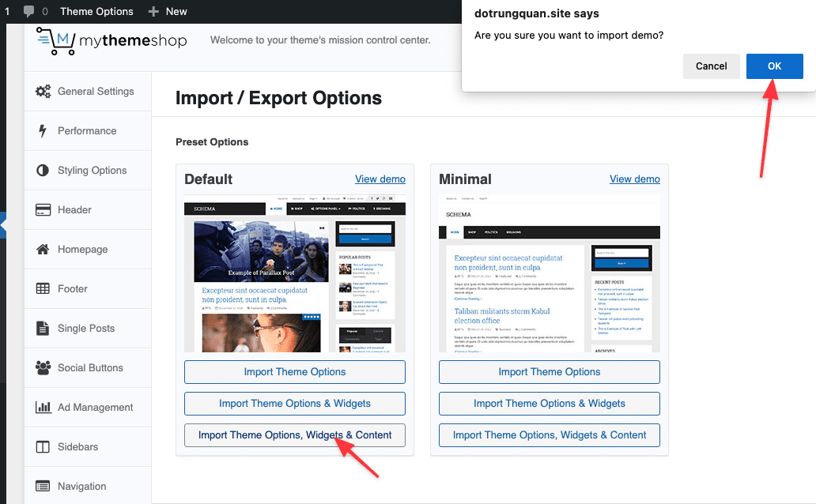Open Navigation via its list icon
This screenshot has height=504, width=816.
pyautogui.click(x=43, y=485)
